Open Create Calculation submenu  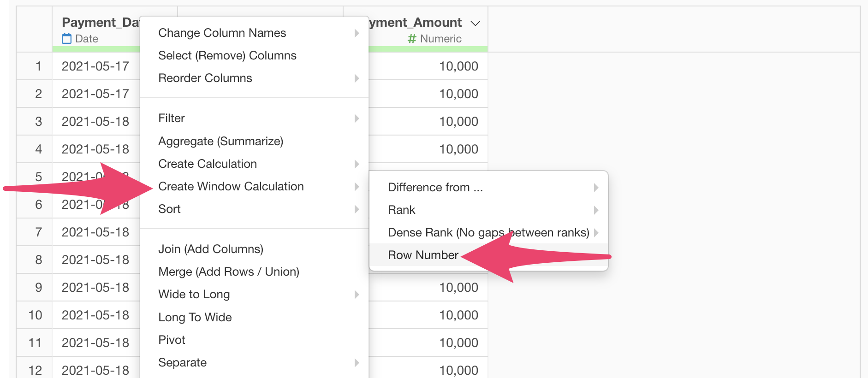208,164
